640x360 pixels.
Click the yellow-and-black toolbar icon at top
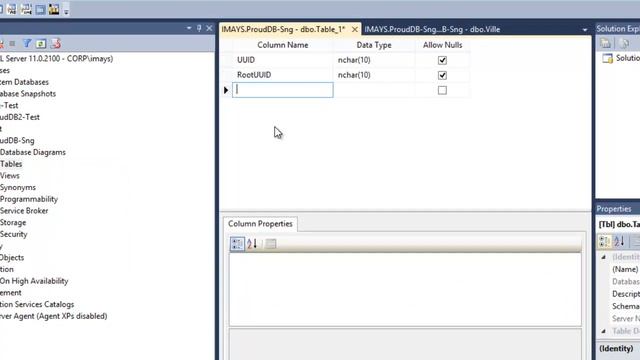(x=54, y=9)
